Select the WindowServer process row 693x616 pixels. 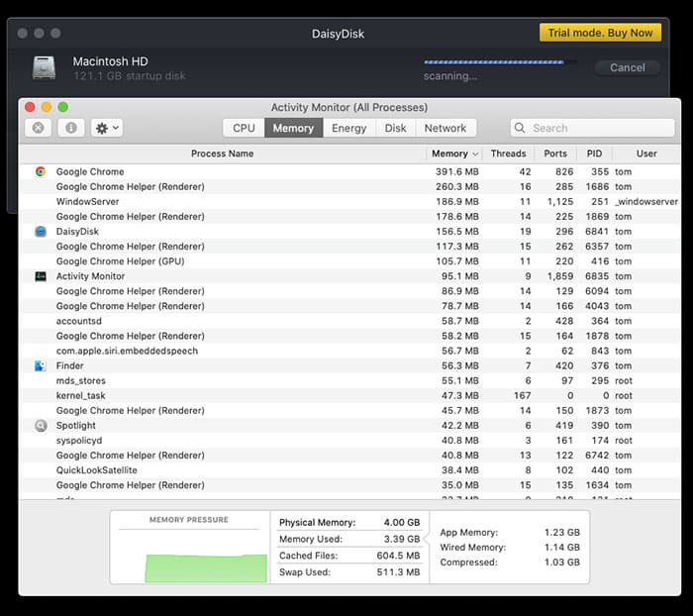(350, 202)
